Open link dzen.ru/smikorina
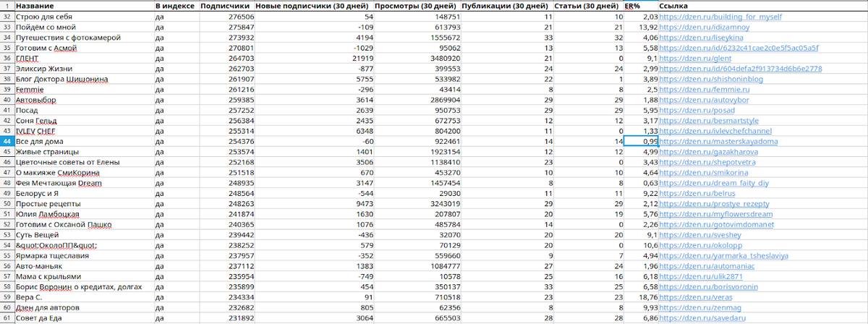Viewport: 868px width, 324px height. click(704, 173)
